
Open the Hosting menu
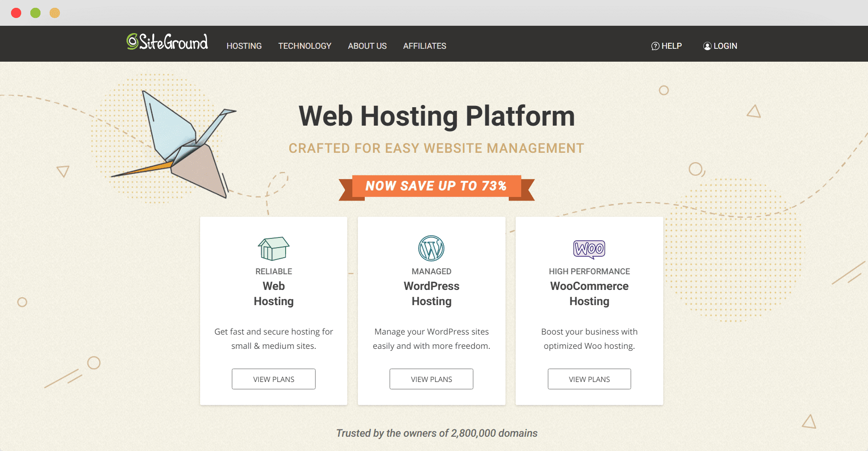click(x=244, y=46)
